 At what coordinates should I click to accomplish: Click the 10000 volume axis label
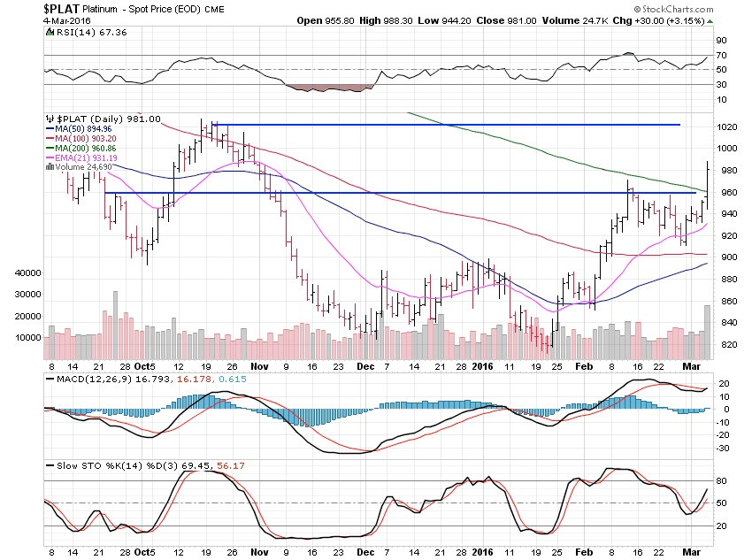click(27, 338)
